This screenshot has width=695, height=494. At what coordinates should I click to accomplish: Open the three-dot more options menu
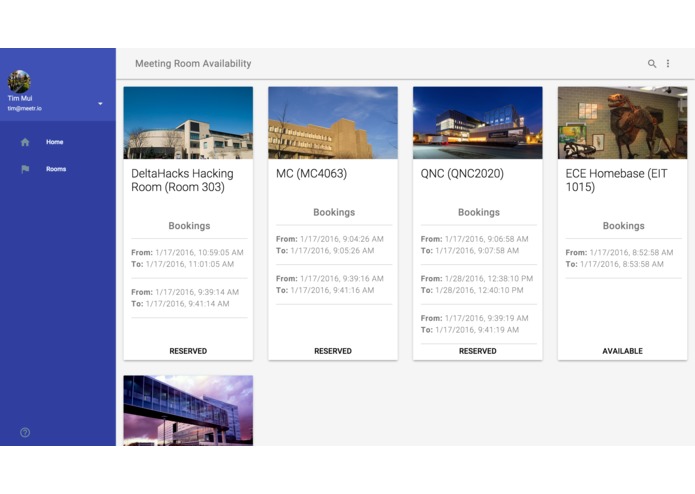[x=668, y=63]
